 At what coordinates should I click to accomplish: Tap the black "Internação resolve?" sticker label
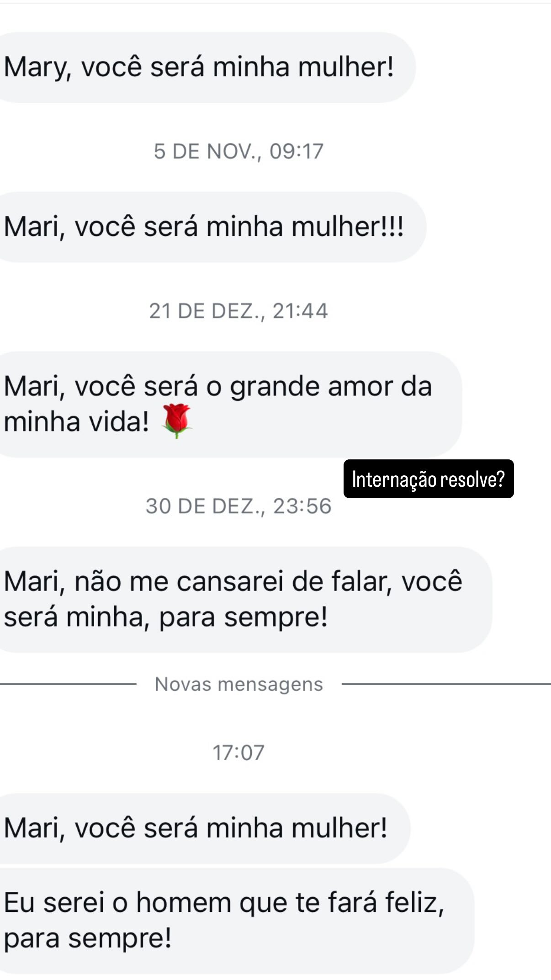coord(428,479)
